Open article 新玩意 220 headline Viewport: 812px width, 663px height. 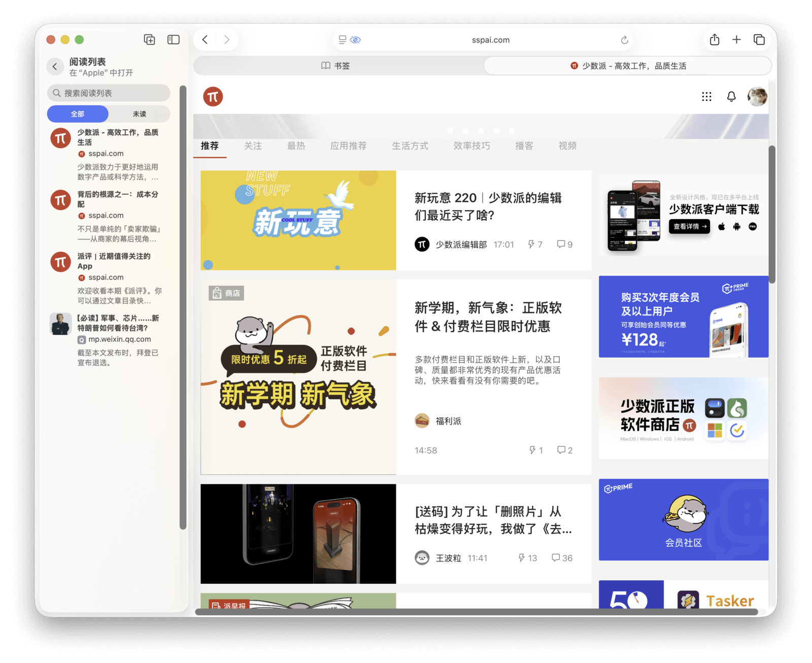click(488, 206)
